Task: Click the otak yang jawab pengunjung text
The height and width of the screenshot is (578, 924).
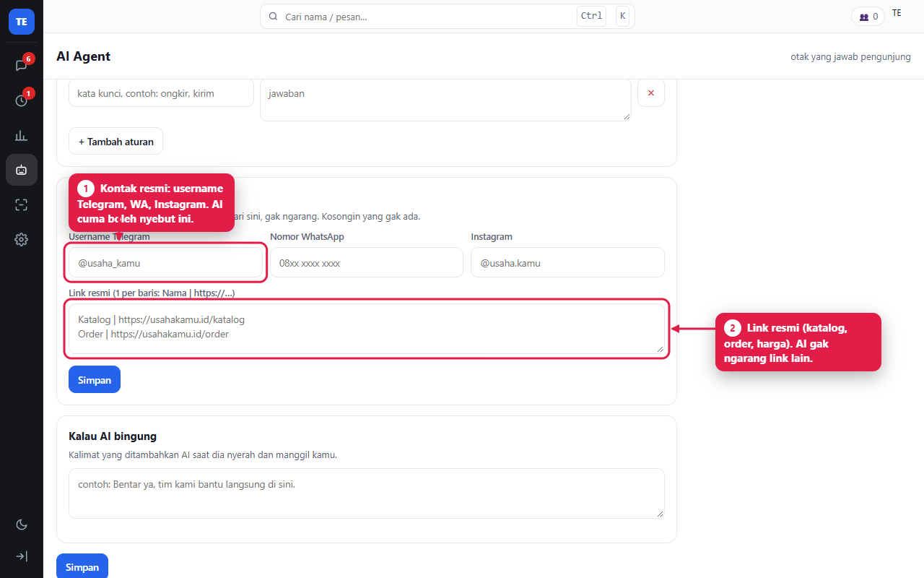Action: pos(850,56)
